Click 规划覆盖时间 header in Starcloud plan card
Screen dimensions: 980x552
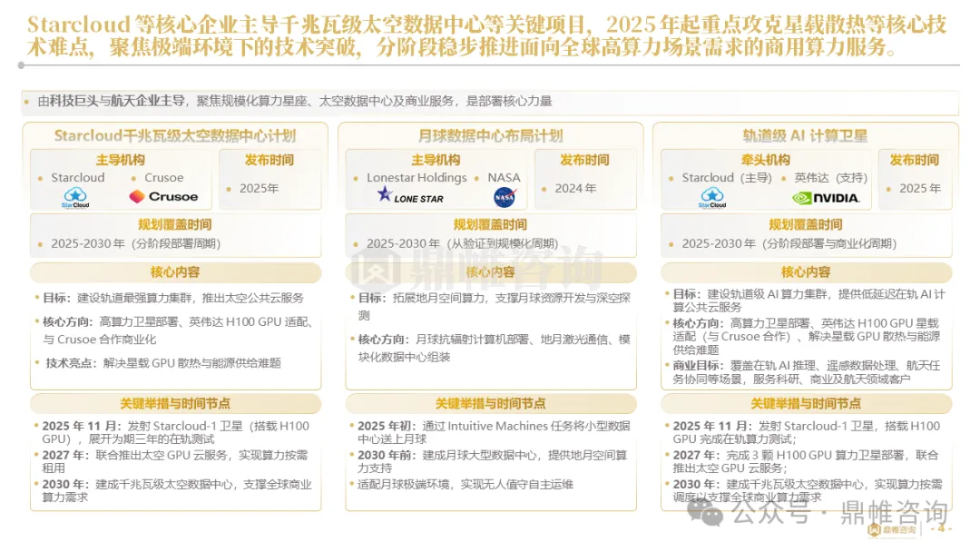[175, 224]
